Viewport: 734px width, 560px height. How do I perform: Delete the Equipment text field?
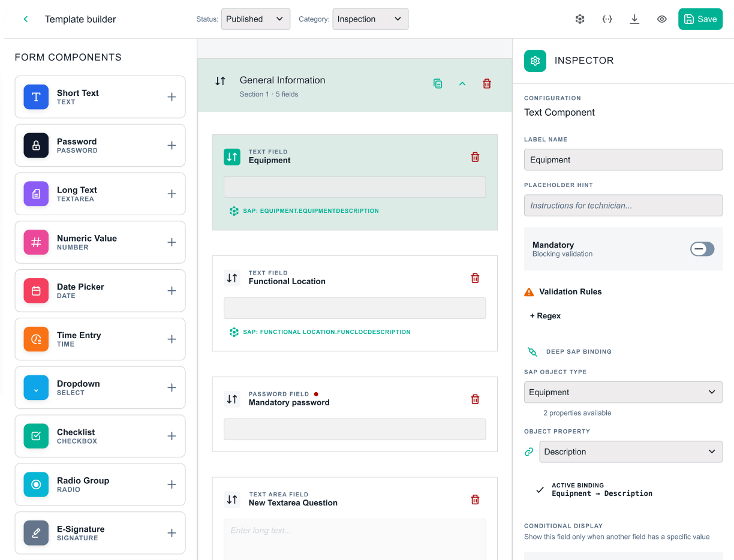coord(475,157)
